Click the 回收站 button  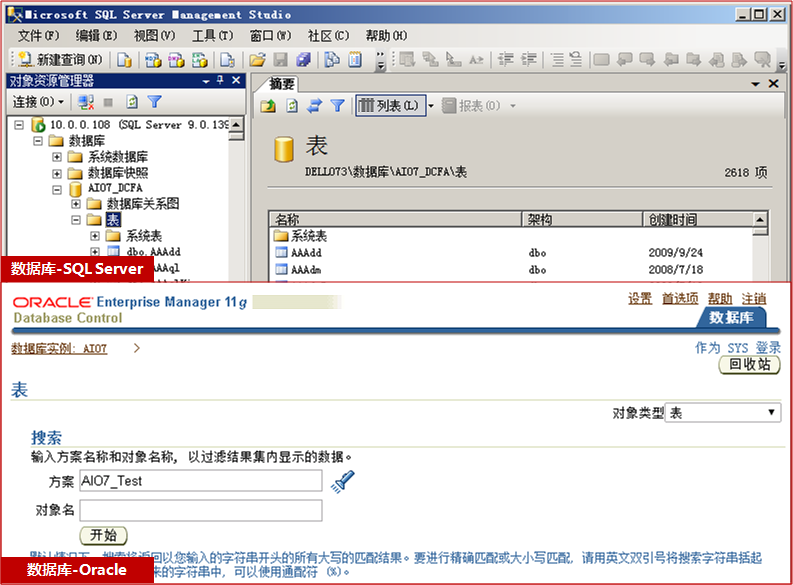(x=750, y=365)
